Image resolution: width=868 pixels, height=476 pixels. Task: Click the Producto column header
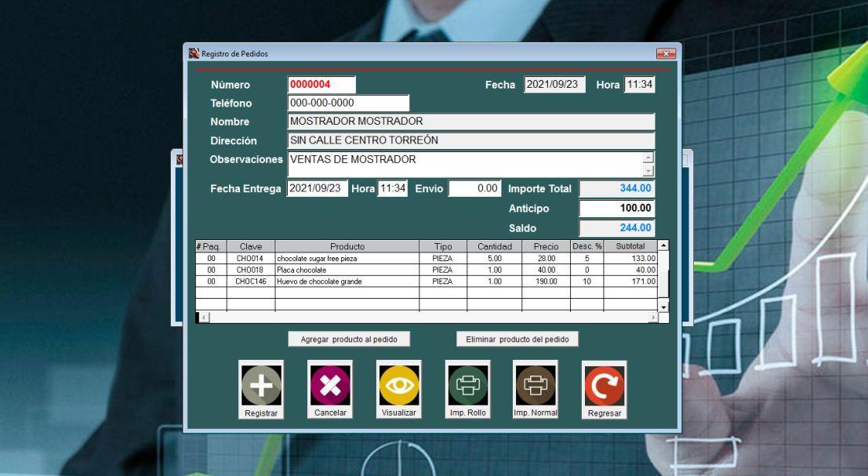[347, 246]
